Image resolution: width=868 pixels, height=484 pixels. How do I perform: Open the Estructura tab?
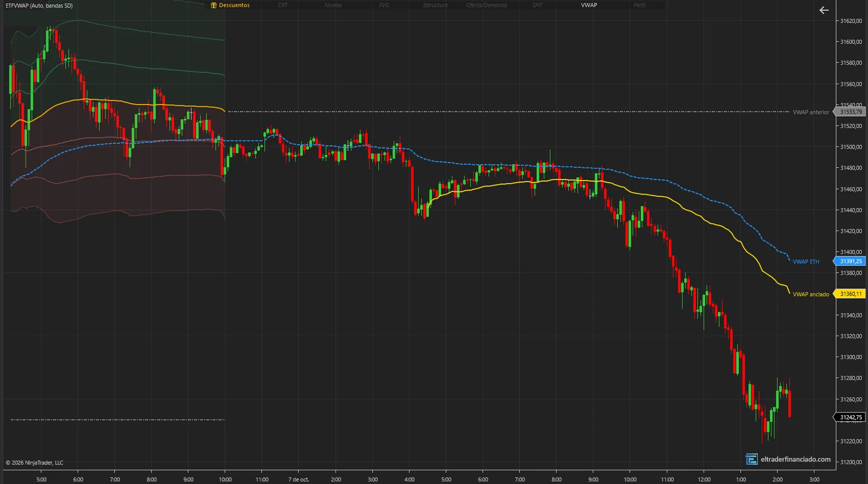(x=435, y=5)
